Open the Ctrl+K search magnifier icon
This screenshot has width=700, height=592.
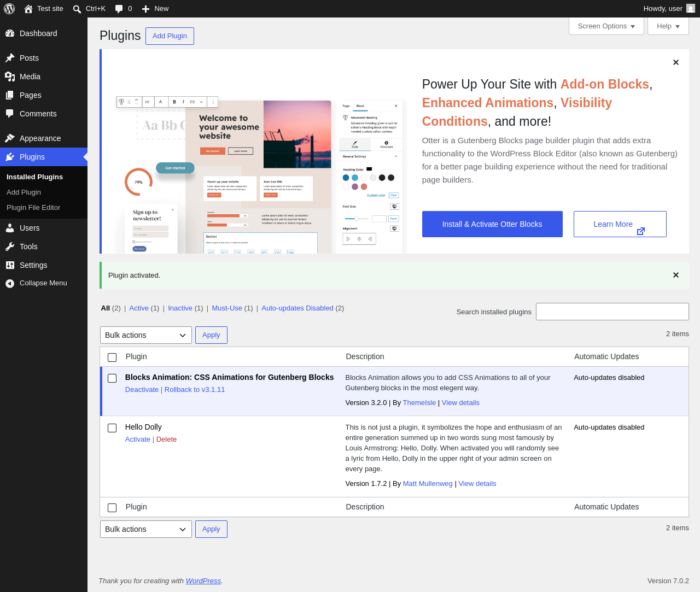tap(77, 9)
